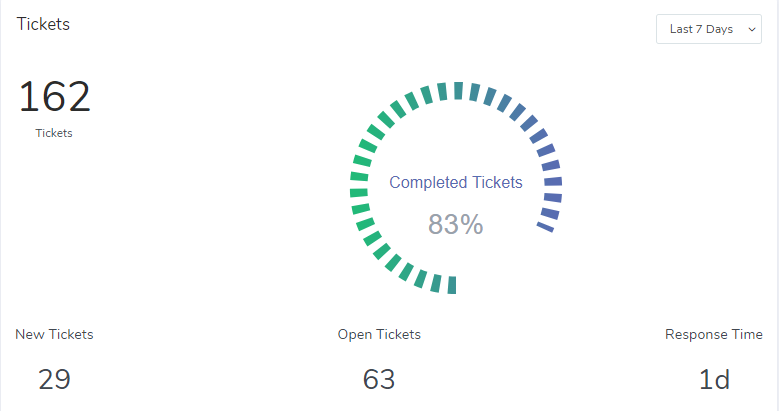Click the small Tickets caption under 162
This screenshot has width=779, height=411.
click(x=54, y=133)
